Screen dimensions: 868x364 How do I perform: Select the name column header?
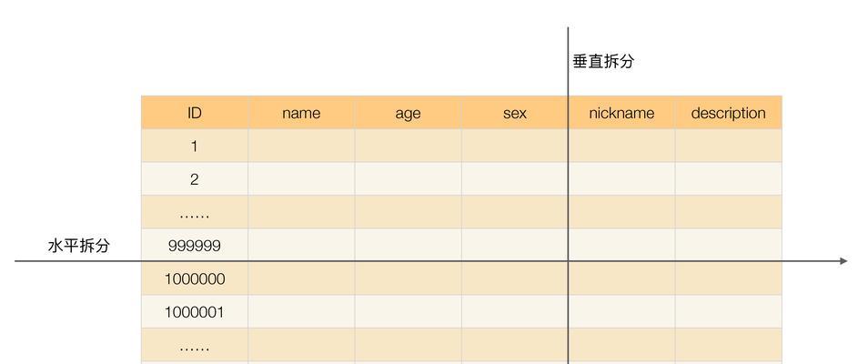[301, 113]
